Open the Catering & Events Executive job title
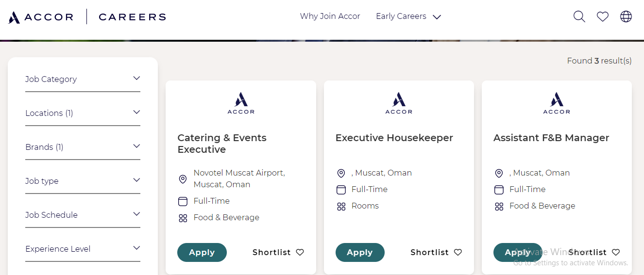 coord(222,144)
